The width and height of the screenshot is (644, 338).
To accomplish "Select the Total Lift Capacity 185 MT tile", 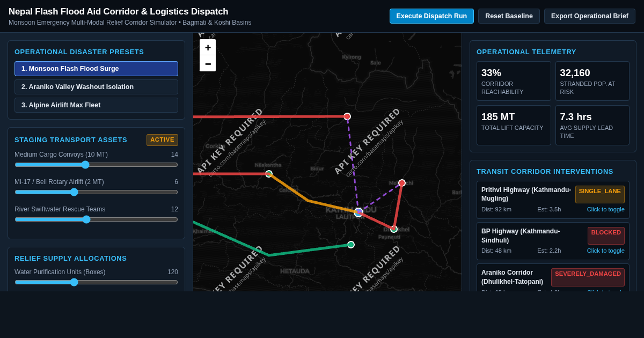I will tap(514, 125).
